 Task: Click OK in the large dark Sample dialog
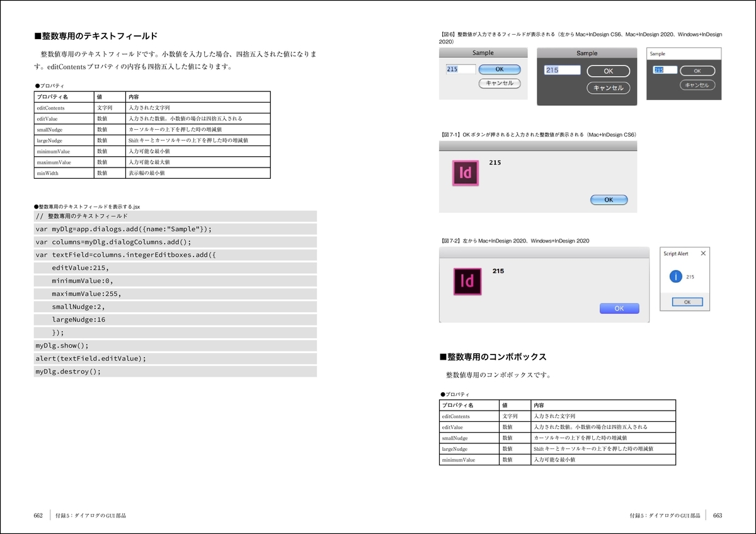(609, 72)
